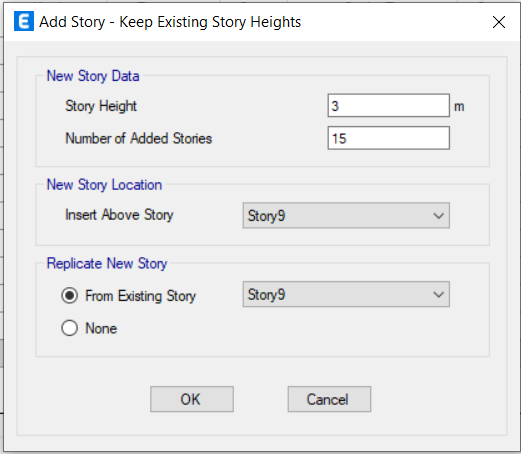This screenshot has width=521, height=454.
Task: Click the Story Height input field
Action: tap(389, 106)
